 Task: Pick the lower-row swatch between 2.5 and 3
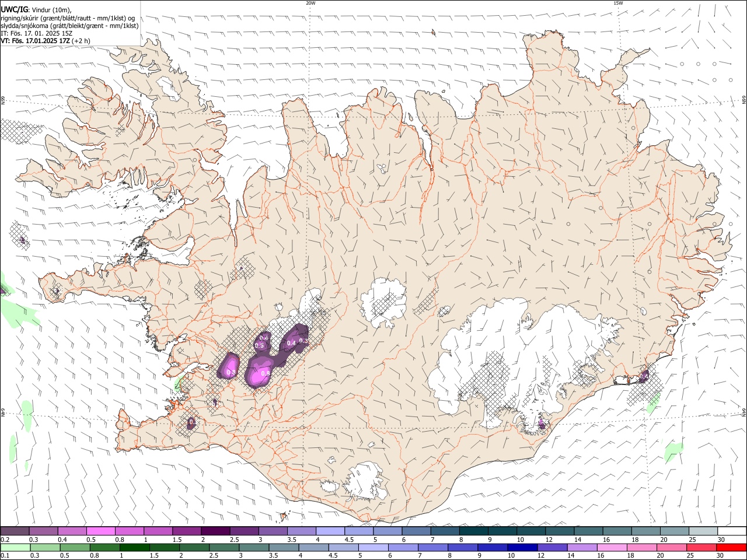pos(224,547)
